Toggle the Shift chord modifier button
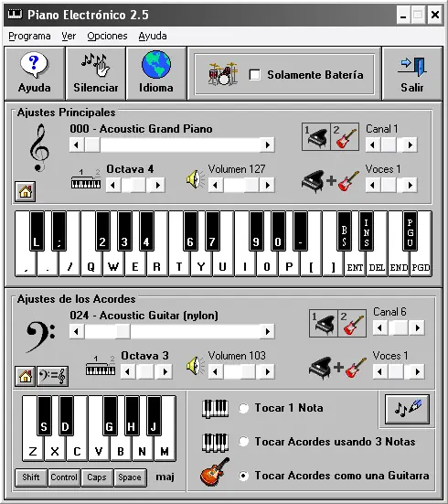This screenshot has width=448, height=504. coord(31,477)
